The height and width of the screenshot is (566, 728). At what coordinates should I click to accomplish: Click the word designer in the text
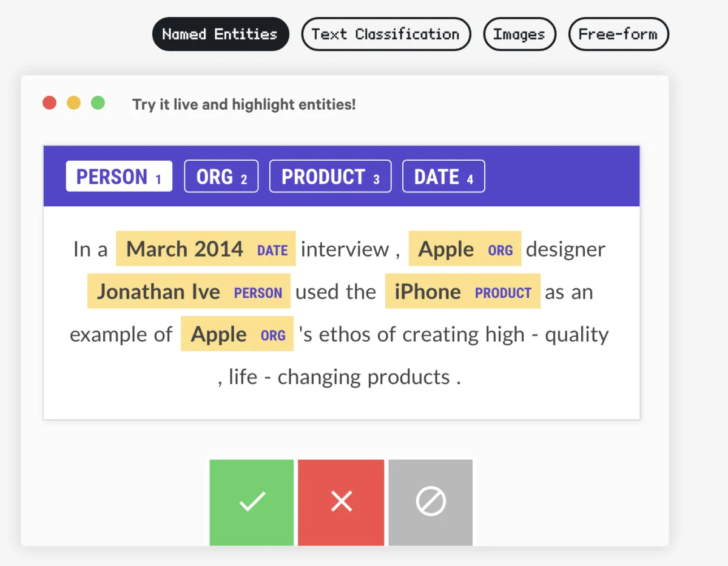[x=565, y=249]
